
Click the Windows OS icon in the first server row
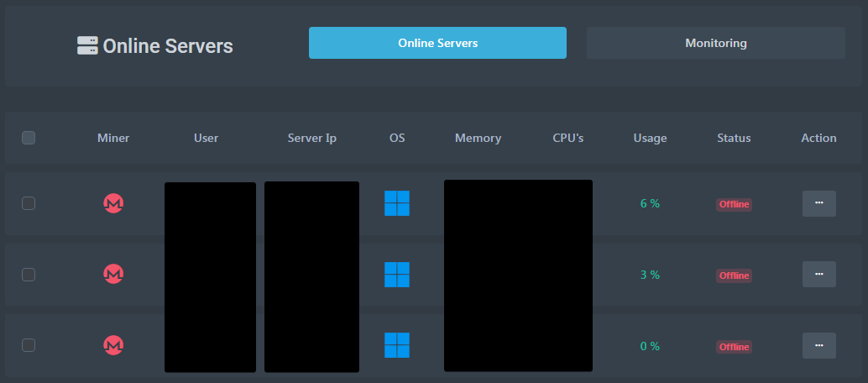[x=397, y=203]
